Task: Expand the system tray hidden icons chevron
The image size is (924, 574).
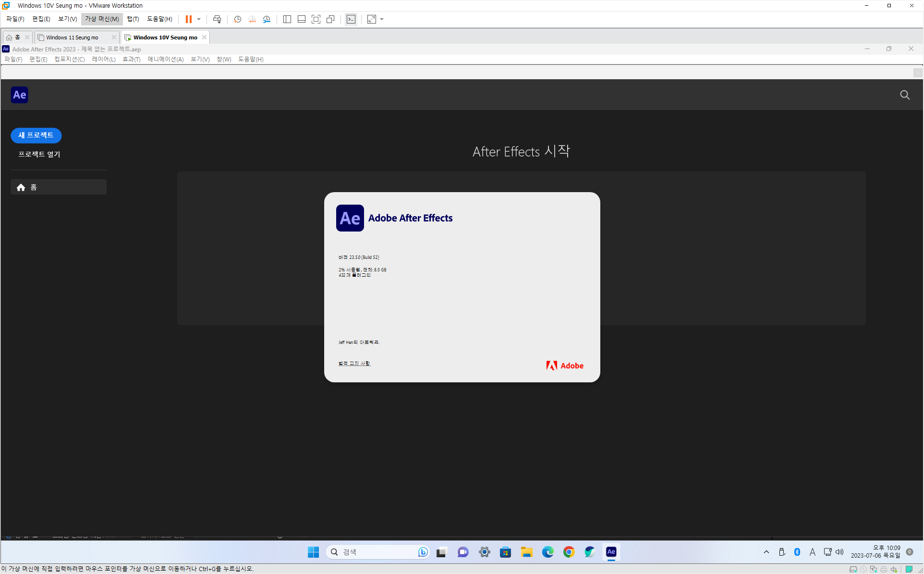Action: pos(766,552)
